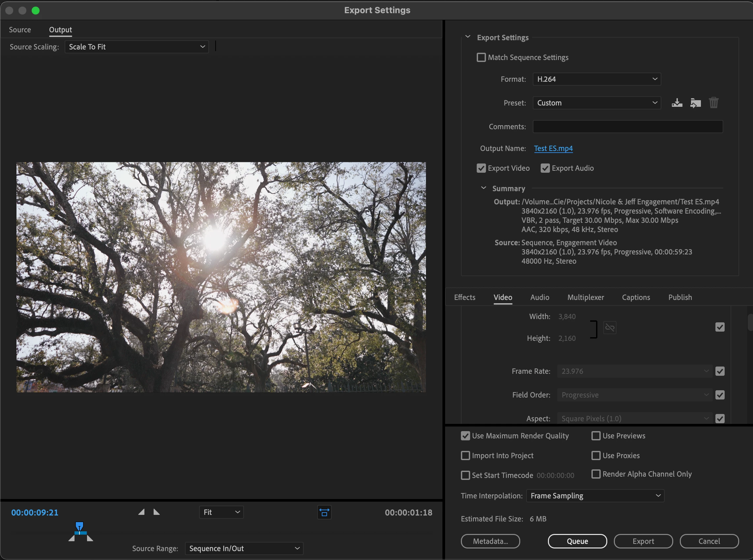Open the Source Scaling dropdown
Screen dimensions: 753x560
[x=136, y=47]
